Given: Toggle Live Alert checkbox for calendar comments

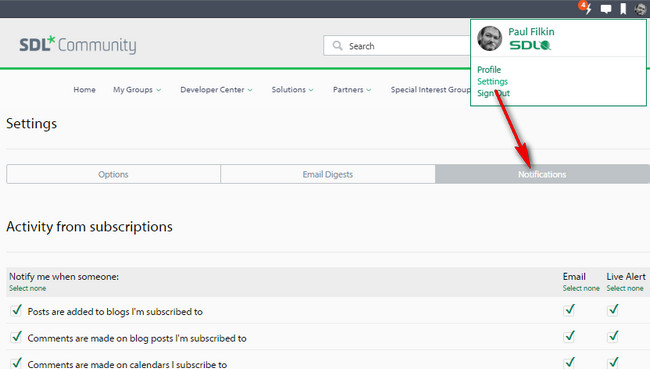Looking at the screenshot, I should coord(613,362).
